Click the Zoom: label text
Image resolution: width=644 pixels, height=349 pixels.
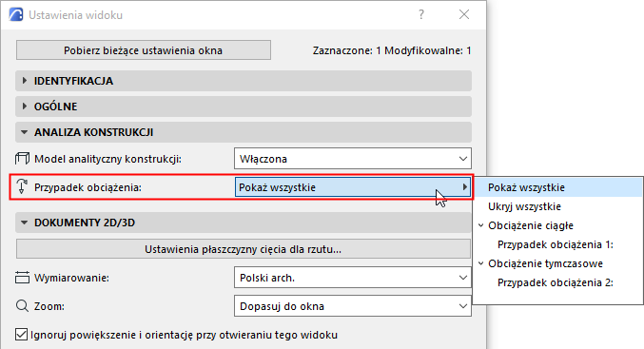pos(49,306)
